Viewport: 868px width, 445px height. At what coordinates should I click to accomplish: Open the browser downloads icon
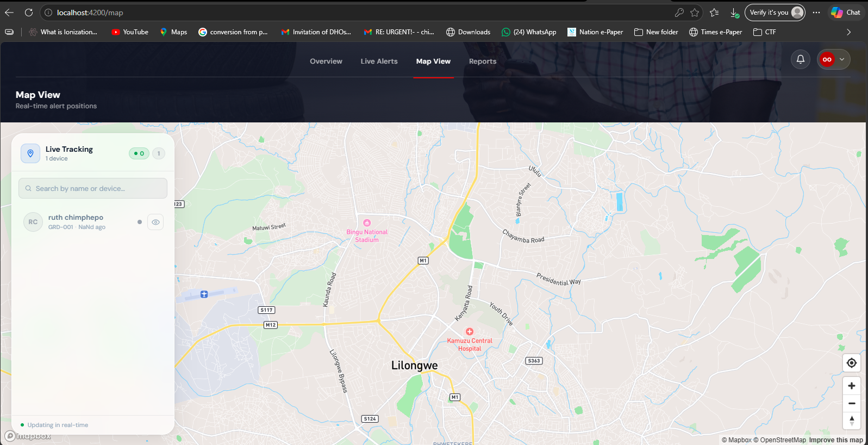734,13
